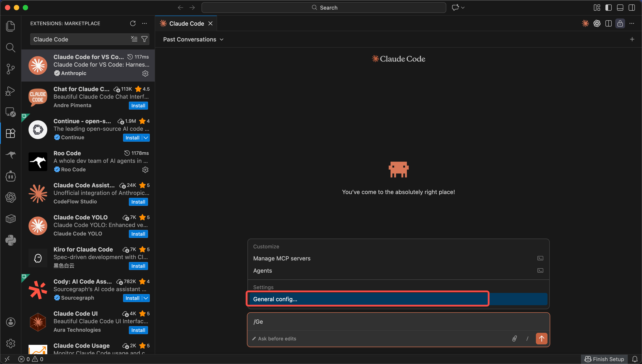Image resolution: width=642 pixels, height=364 pixels.
Task: Open the Search view in activity bar
Action: 10,47
